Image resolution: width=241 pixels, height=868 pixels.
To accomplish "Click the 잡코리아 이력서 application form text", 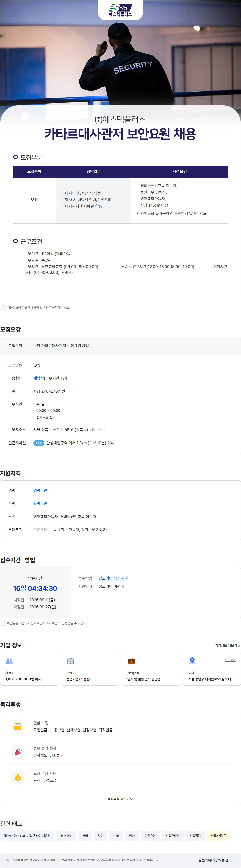I will click(111, 586).
